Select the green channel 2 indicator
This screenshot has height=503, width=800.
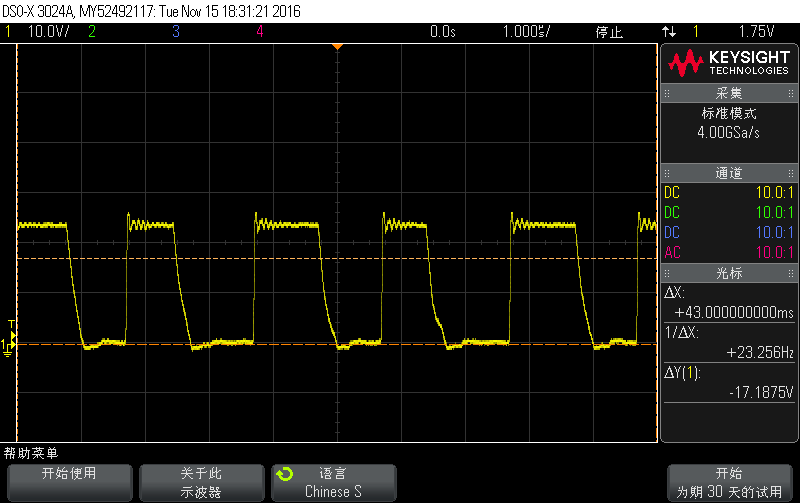pos(92,32)
